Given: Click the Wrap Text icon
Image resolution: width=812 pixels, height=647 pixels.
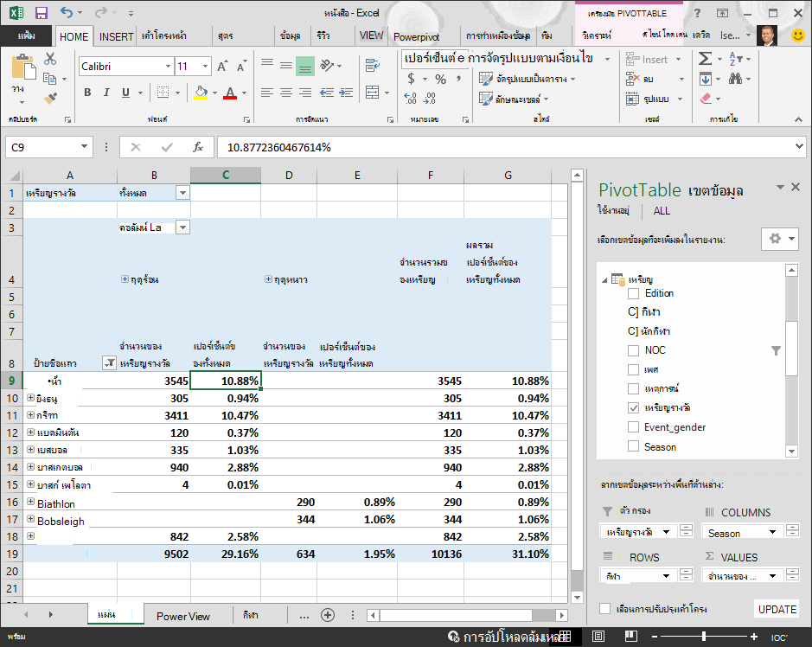Looking at the screenshot, I should click(373, 65).
